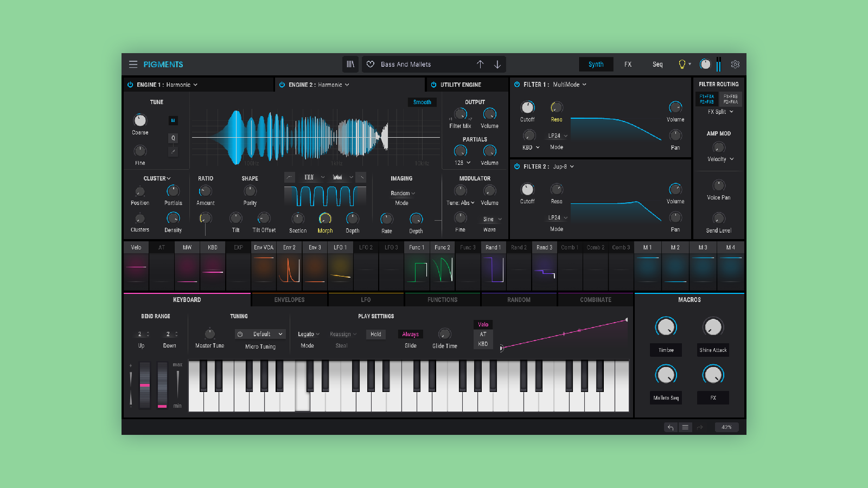This screenshot has width=868, height=488.
Task: Open Filter 1 MultiMode type dropdown
Action: [570, 85]
